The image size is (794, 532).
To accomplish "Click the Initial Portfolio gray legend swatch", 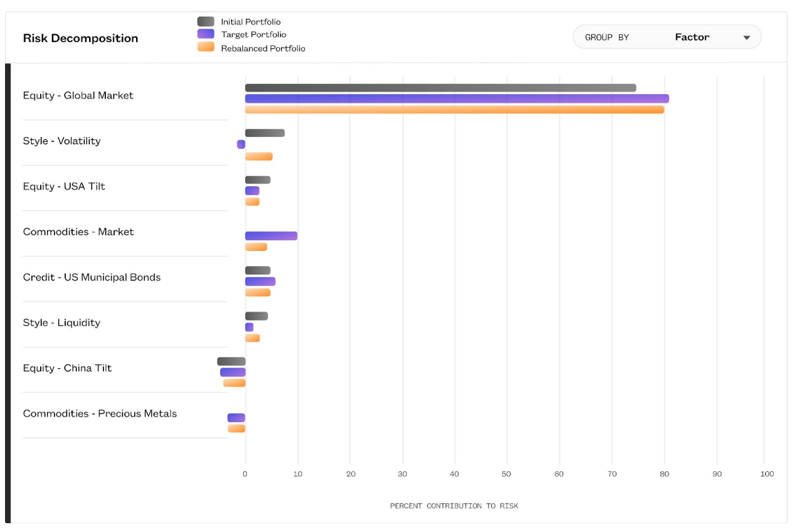I will coord(206,22).
